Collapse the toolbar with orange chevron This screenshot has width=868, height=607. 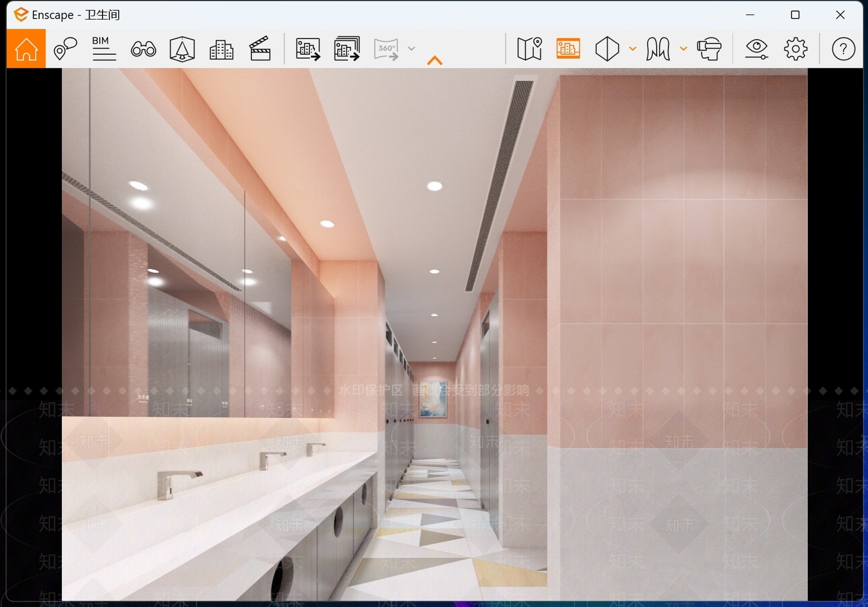[x=435, y=60]
